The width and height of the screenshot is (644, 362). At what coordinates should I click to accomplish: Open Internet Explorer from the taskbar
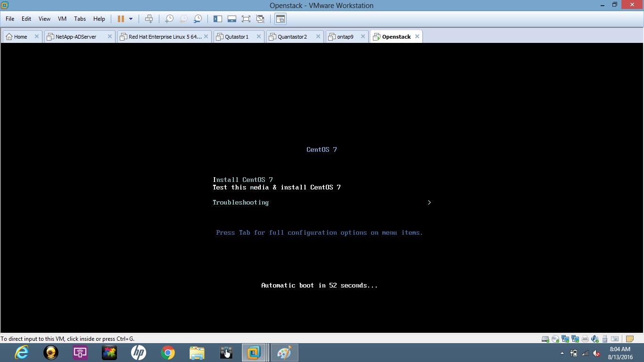[22, 353]
